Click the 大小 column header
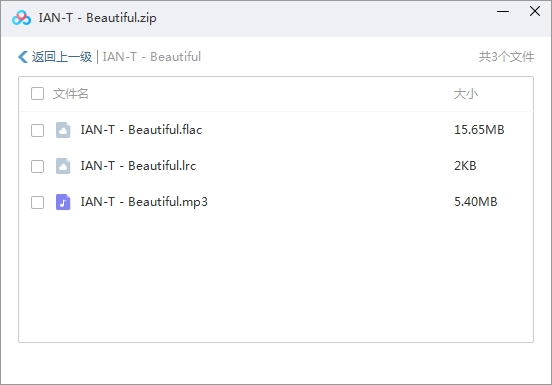 tap(466, 94)
